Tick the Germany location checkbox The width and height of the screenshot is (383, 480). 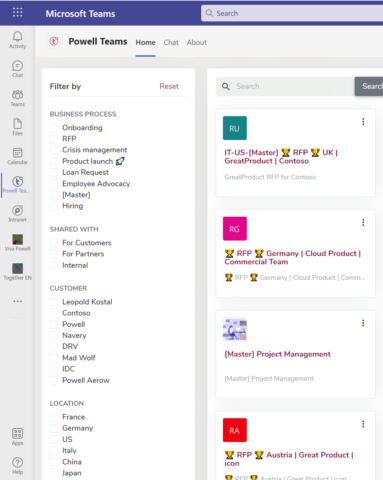pyautogui.click(x=54, y=428)
